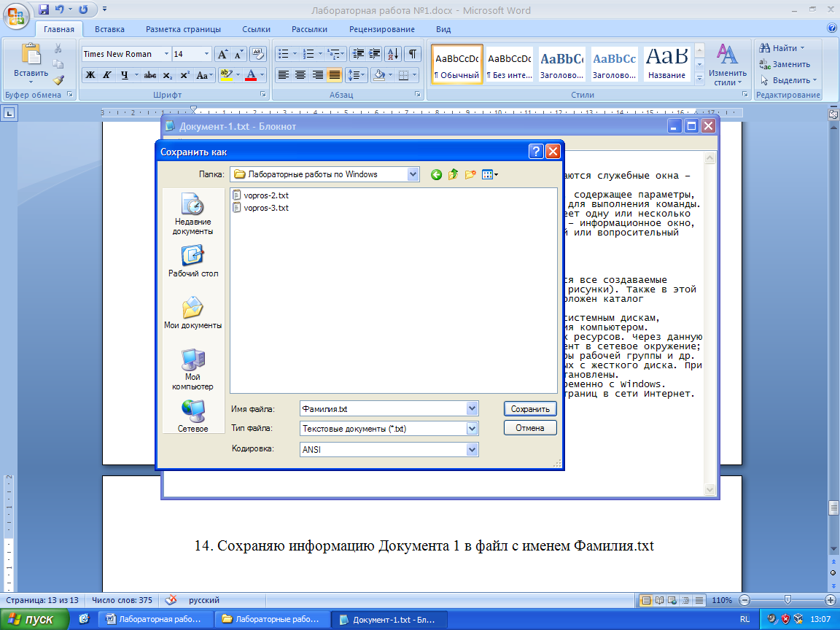Viewport: 840px width, 630px height.
Task: Click the Redo icon in Quick Access toolbar
Action: coord(83,9)
